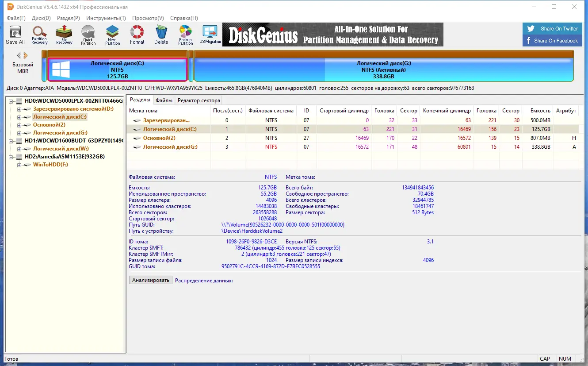Expand the WinToHDD(F:) tree node
The width and height of the screenshot is (588, 366).
pos(19,165)
